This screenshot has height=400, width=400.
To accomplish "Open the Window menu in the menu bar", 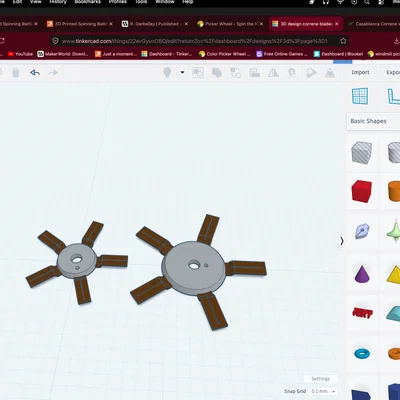I will [165, 2].
